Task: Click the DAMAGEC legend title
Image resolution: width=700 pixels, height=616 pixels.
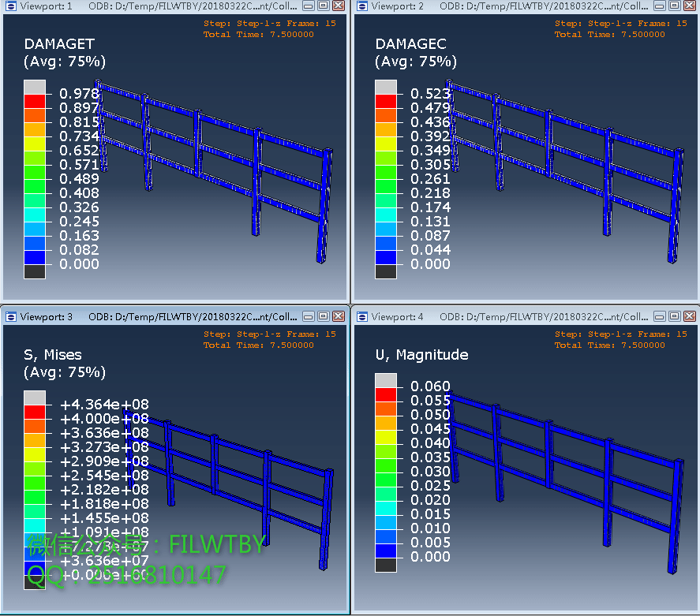Action: [x=410, y=43]
